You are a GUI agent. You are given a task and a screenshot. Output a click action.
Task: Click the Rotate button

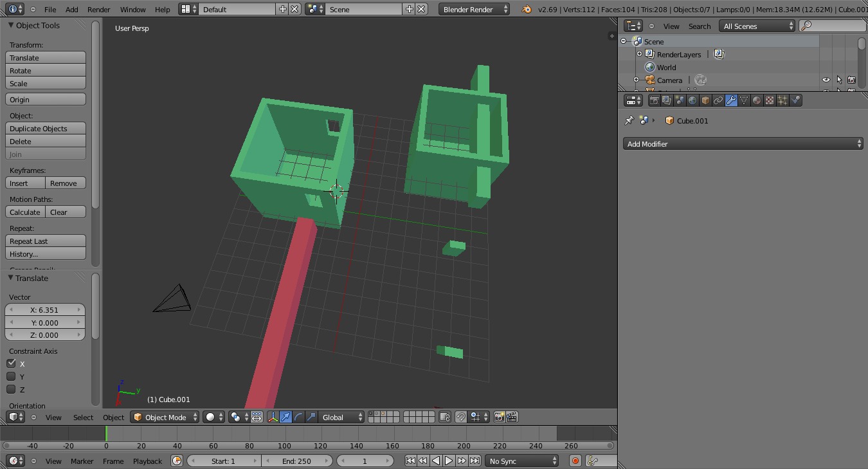coord(46,70)
